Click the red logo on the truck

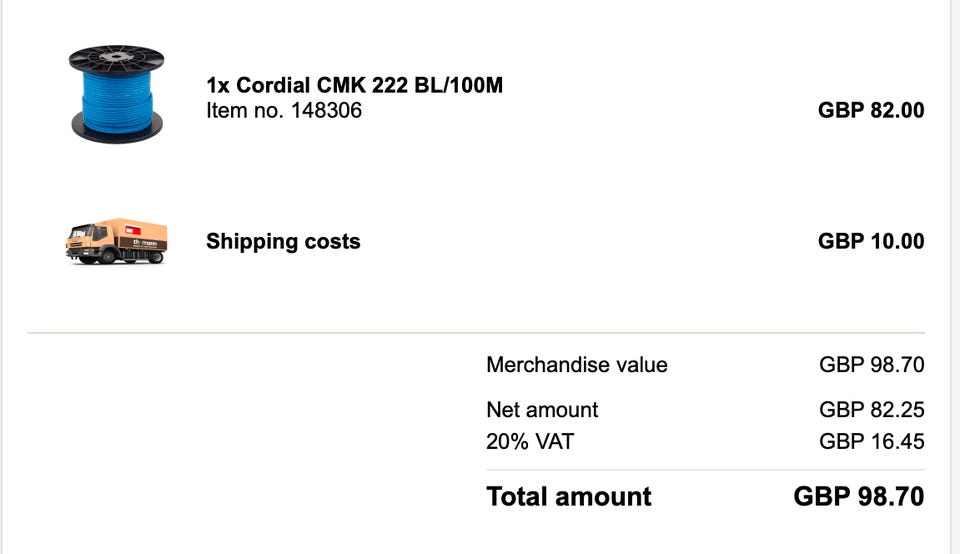pos(133,230)
